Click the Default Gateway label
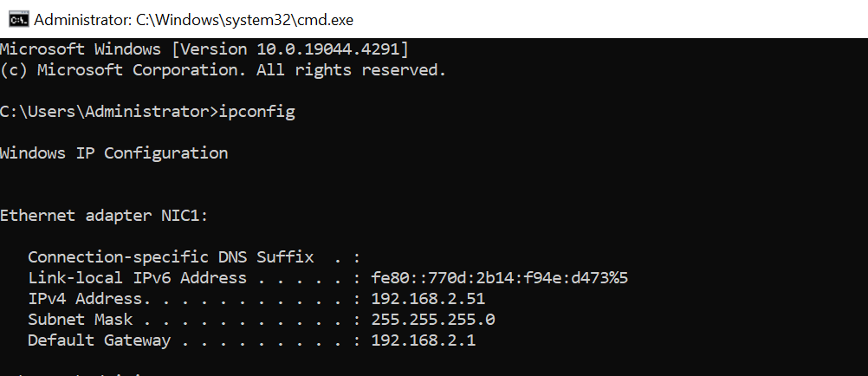868x376 pixels. click(99, 340)
